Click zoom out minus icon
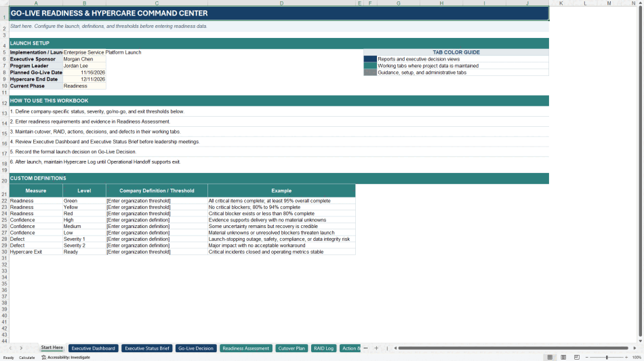 pos(587,358)
